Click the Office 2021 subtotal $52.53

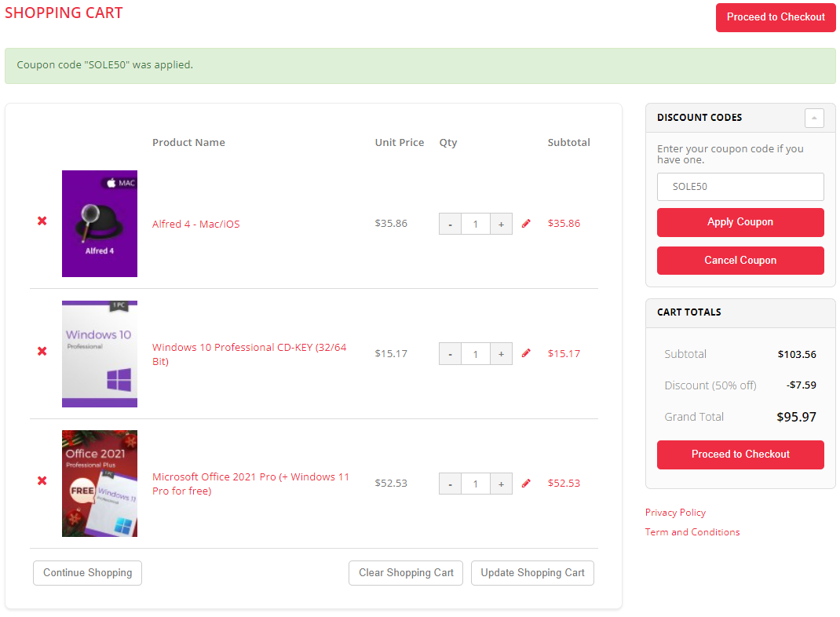tap(564, 483)
